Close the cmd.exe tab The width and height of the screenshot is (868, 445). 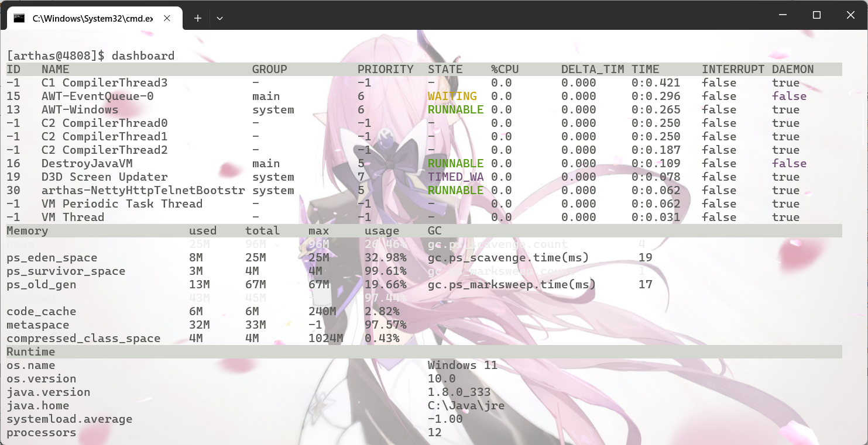click(167, 18)
